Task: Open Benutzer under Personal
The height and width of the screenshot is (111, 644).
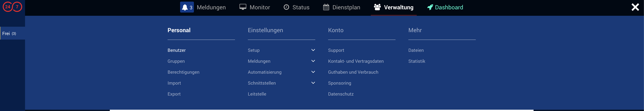Action: [177, 50]
